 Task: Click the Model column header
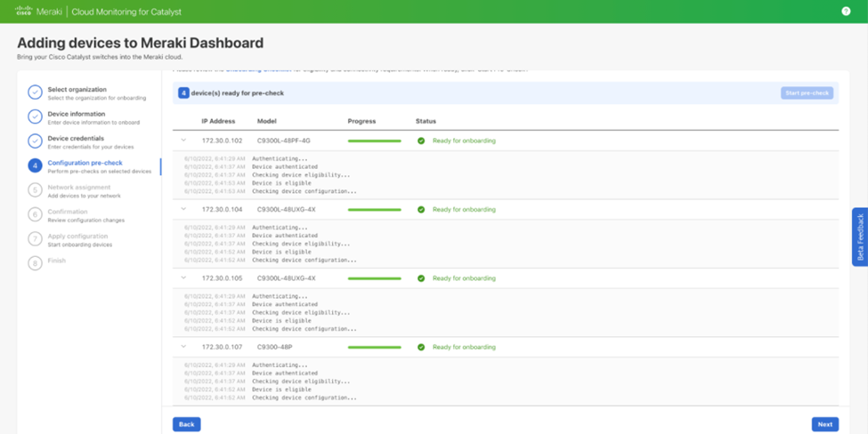coord(267,121)
